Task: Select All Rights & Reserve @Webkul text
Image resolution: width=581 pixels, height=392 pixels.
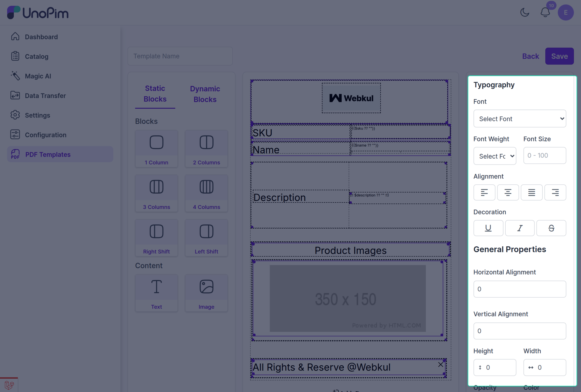Action: click(x=321, y=367)
